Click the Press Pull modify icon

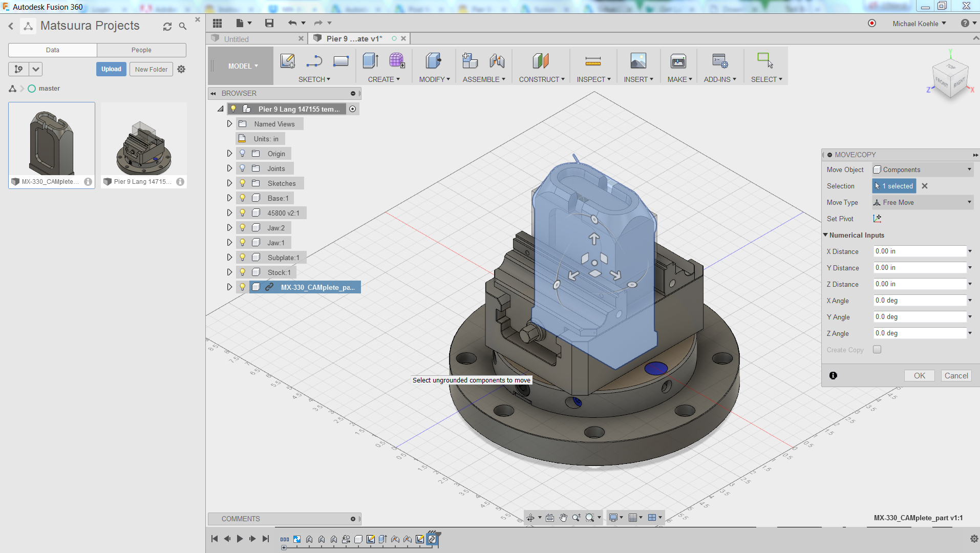pyautogui.click(x=433, y=61)
